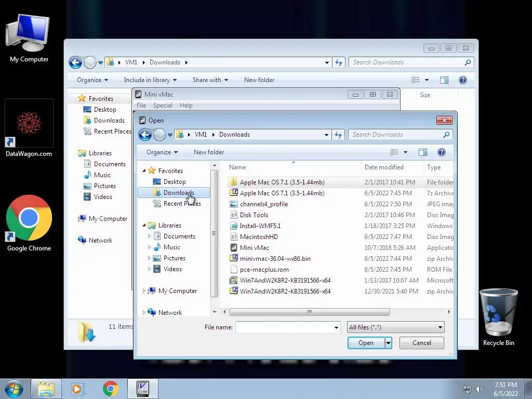The image size is (532, 399).
Task: Sort by the Name column header
Action: 294,167
